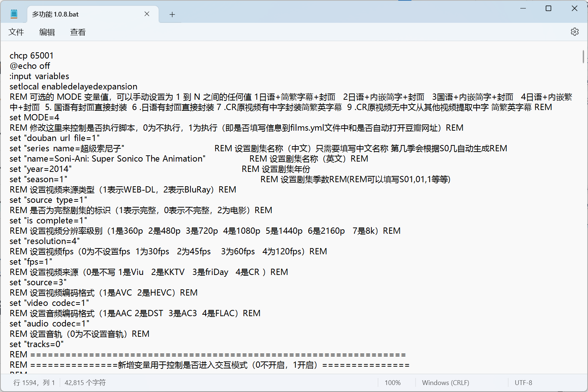Click the UTF-8 encoding indicator

click(523, 383)
